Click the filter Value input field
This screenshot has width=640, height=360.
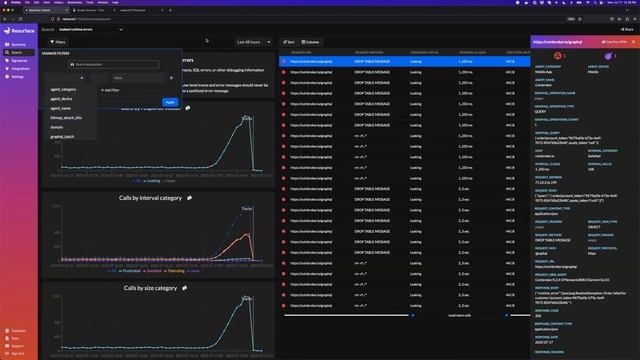pos(139,78)
